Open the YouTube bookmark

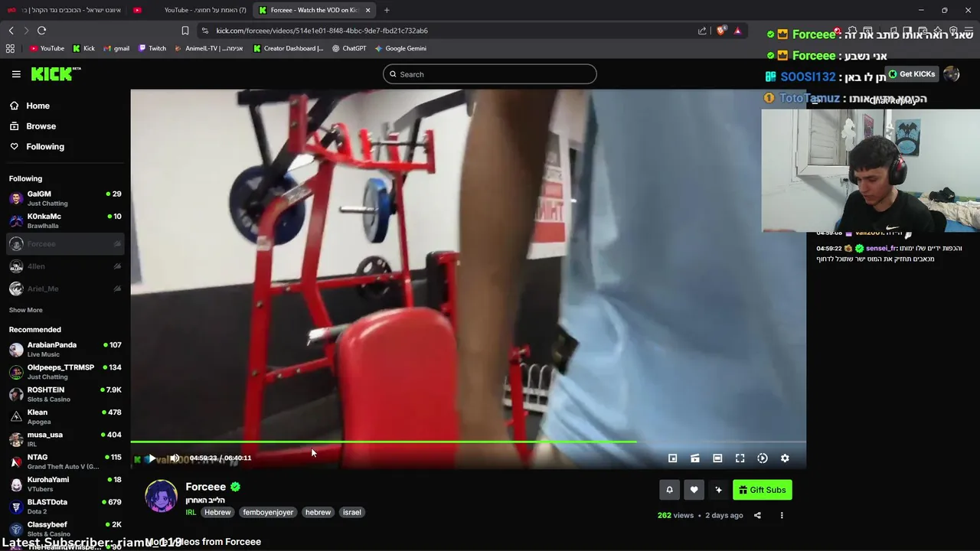pyautogui.click(x=47, y=48)
